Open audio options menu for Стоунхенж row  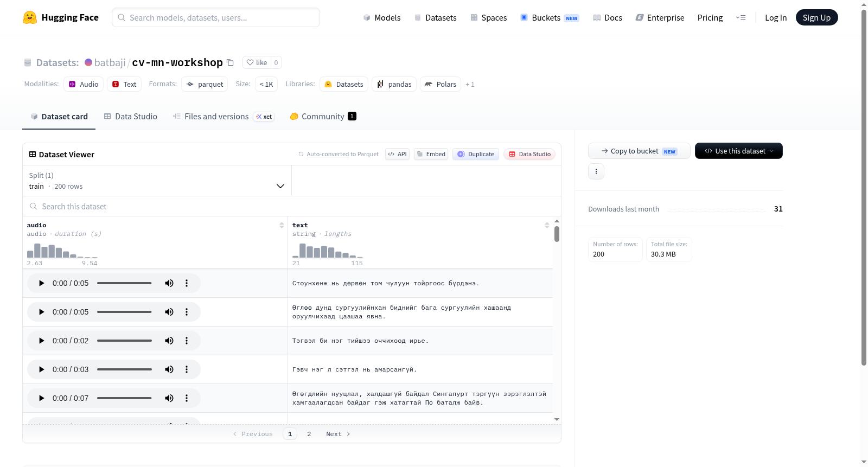click(x=187, y=283)
